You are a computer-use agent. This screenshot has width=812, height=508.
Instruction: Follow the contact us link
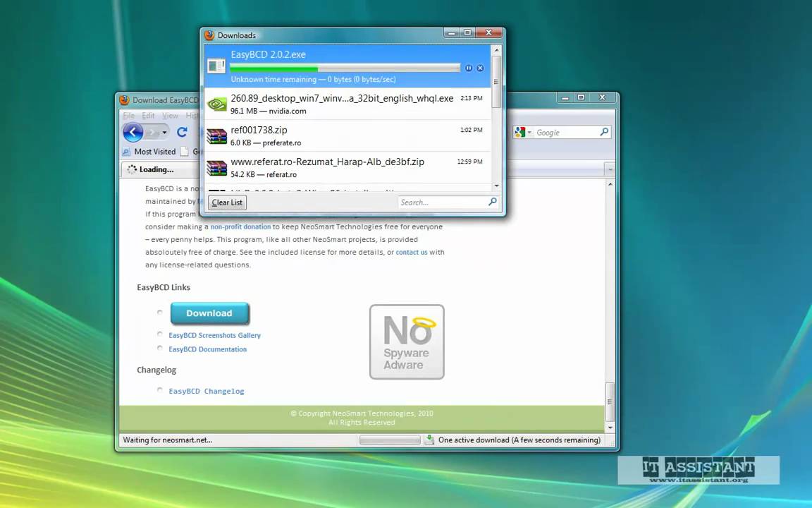pyautogui.click(x=412, y=252)
